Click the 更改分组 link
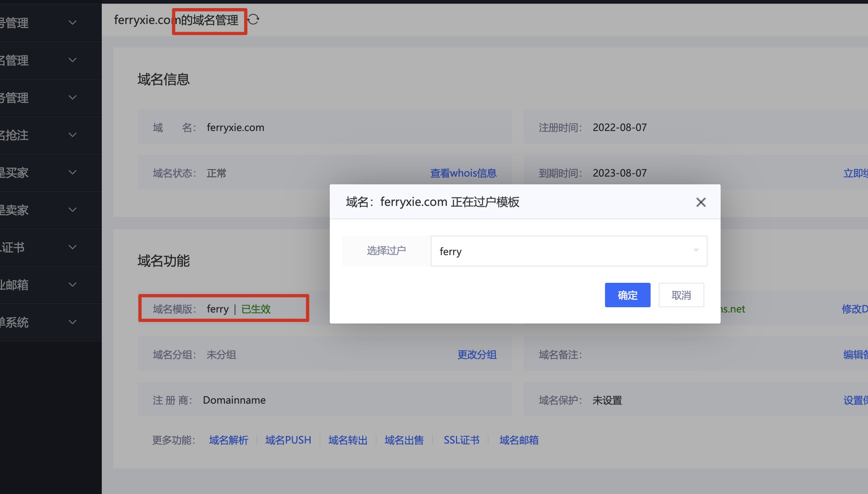This screenshot has height=494, width=868. click(x=477, y=355)
